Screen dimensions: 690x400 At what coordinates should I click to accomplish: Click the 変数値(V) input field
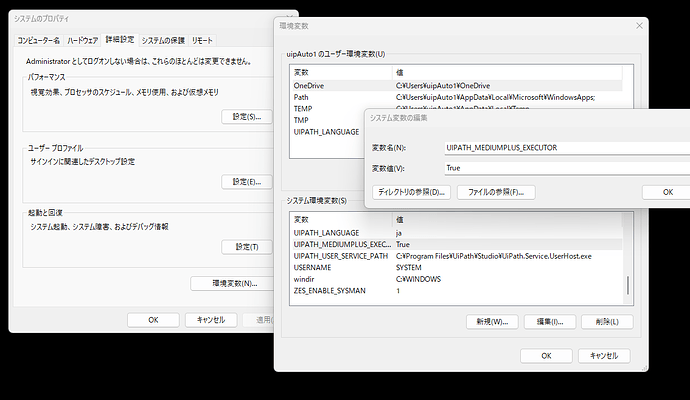(x=567, y=168)
